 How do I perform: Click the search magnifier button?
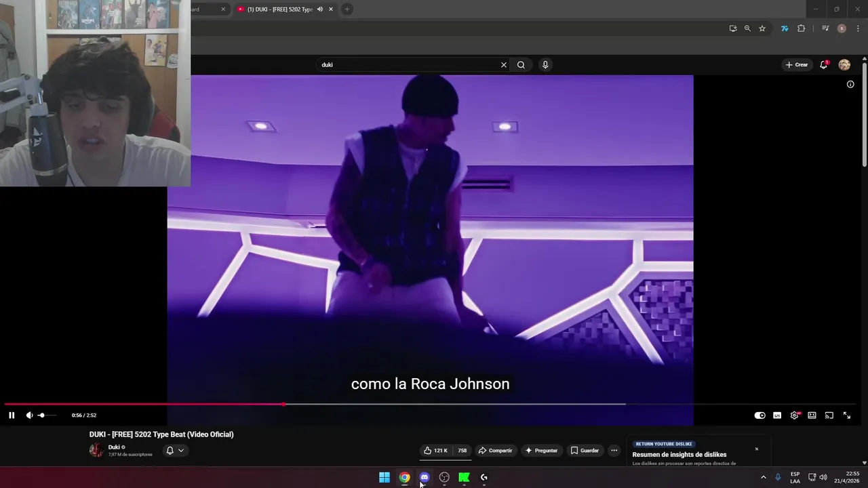(x=521, y=65)
